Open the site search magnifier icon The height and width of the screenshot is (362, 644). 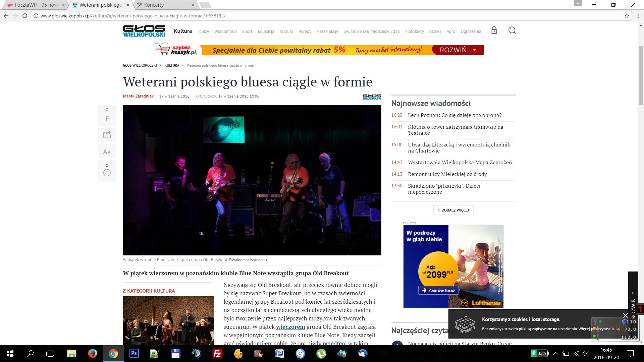pyautogui.click(x=512, y=31)
